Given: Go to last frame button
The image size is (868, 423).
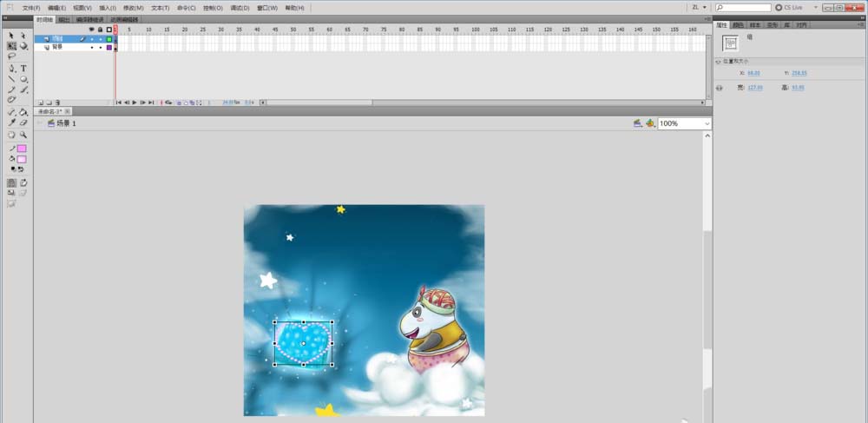Looking at the screenshot, I should point(150,103).
